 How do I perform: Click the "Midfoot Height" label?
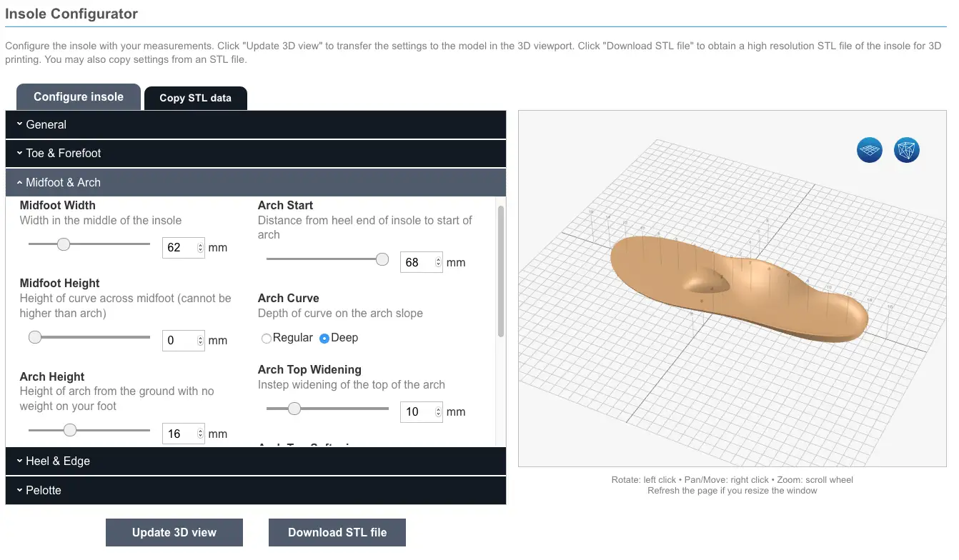click(60, 284)
